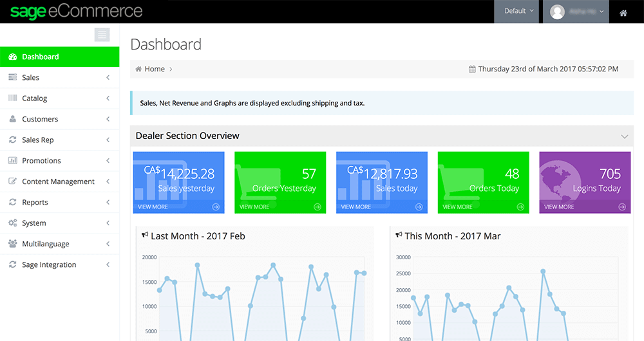Image resolution: width=644 pixels, height=341 pixels.
Task: Collapse the Dealer Section Overview panel
Action: click(624, 136)
